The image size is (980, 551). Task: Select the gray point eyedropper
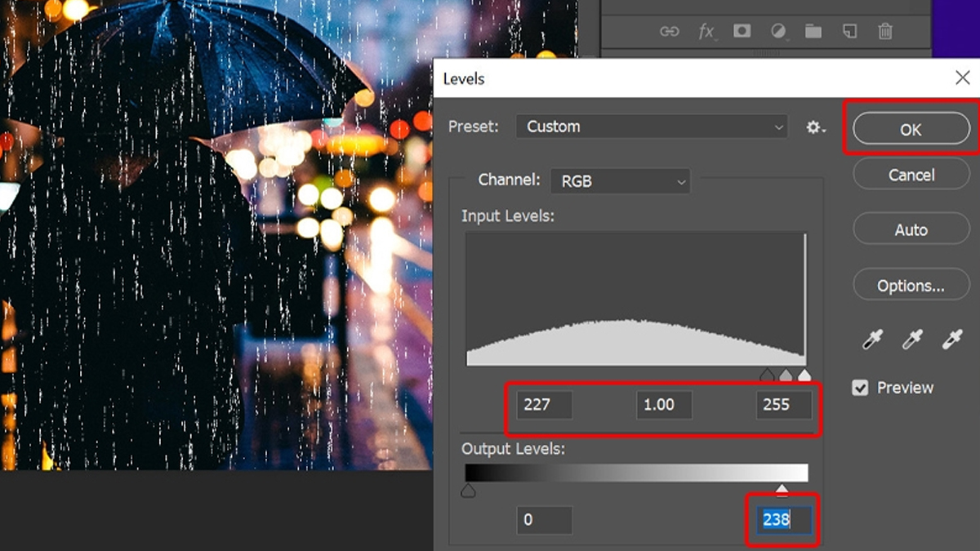coord(911,340)
